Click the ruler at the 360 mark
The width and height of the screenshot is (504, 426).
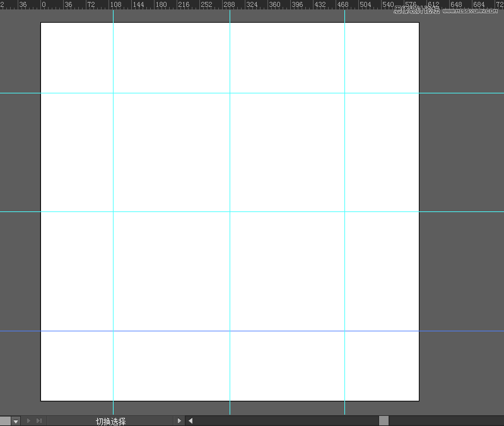(275, 4)
